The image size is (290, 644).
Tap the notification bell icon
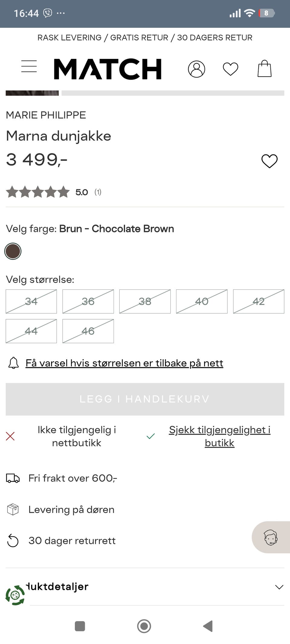pyautogui.click(x=13, y=363)
